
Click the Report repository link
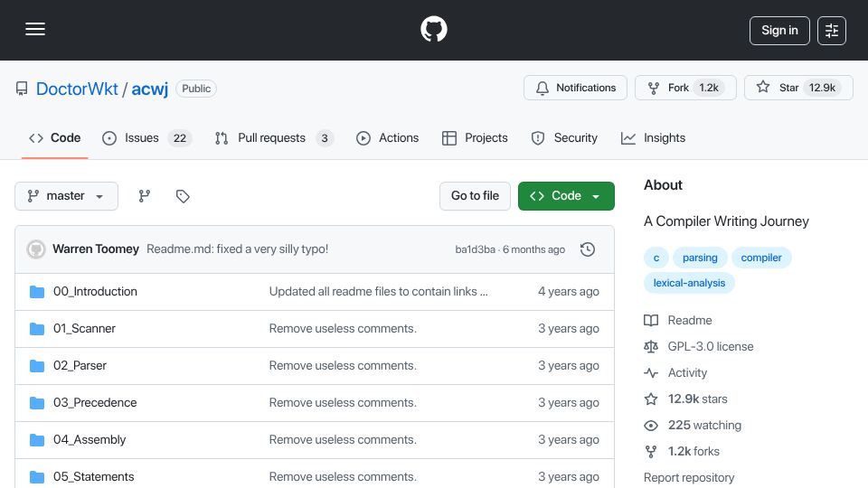click(x=689, y=477)
